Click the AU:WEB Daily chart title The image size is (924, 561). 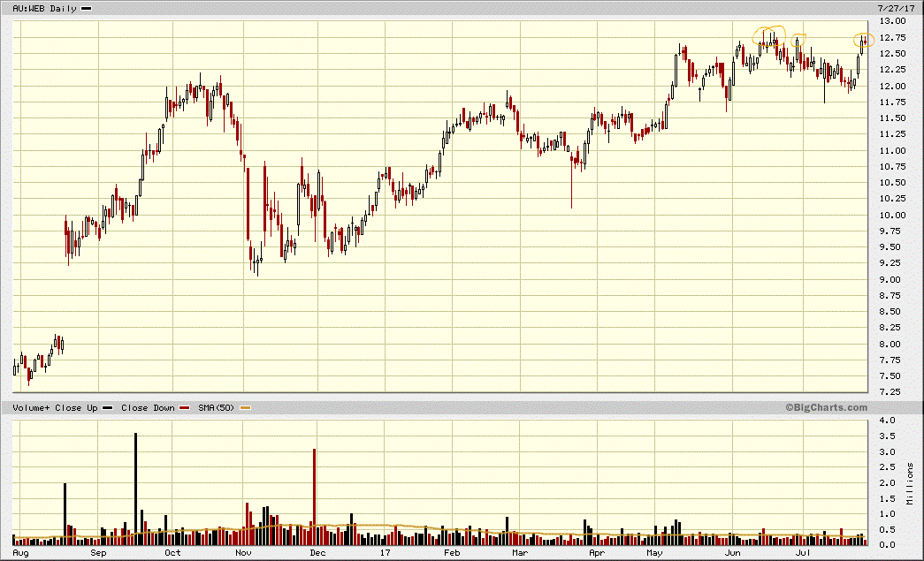click(45, 8)
